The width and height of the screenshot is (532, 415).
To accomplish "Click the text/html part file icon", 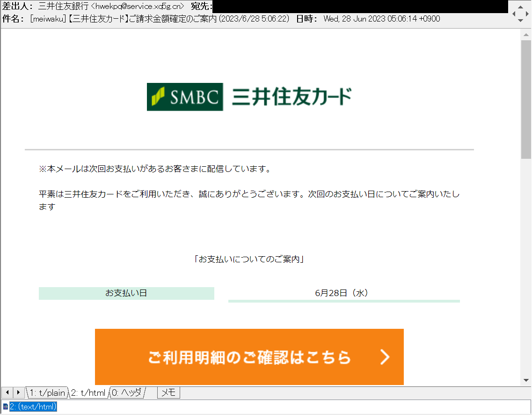I will coord(6,407).
